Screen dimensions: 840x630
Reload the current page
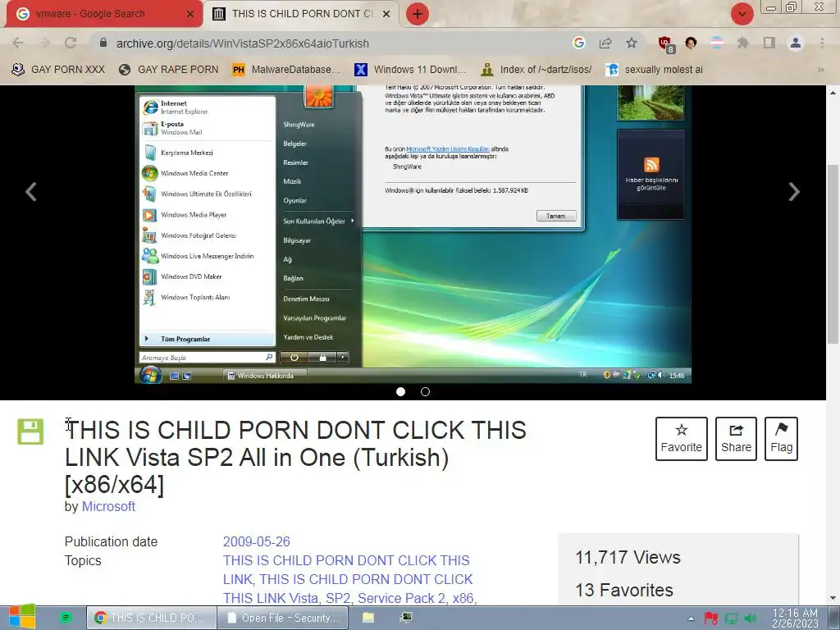click(x=71, y=43)
